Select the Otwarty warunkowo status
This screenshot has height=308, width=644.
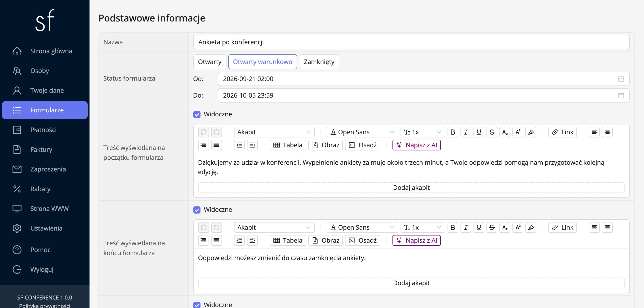tap(262, 62)
